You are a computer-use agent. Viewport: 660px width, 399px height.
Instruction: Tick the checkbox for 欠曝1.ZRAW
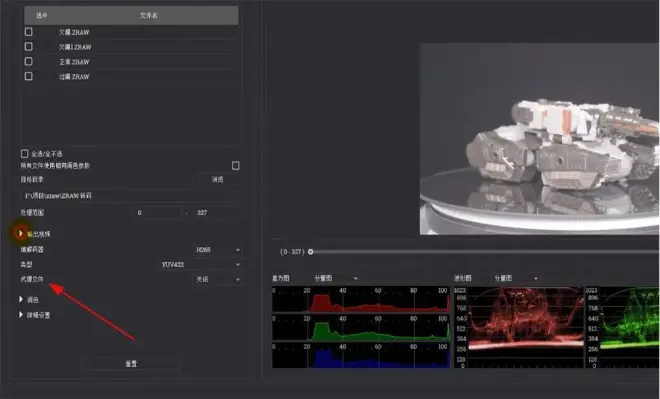click(x=29, y=47)
